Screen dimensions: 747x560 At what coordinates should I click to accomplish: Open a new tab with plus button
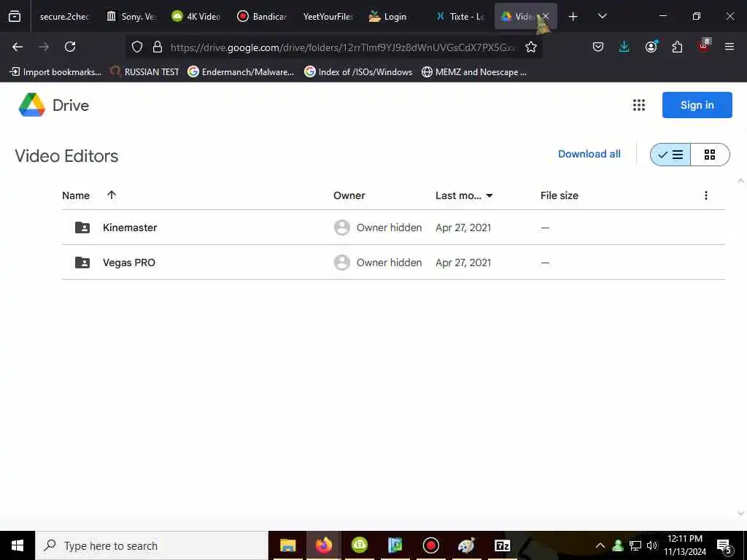[573, 17]
